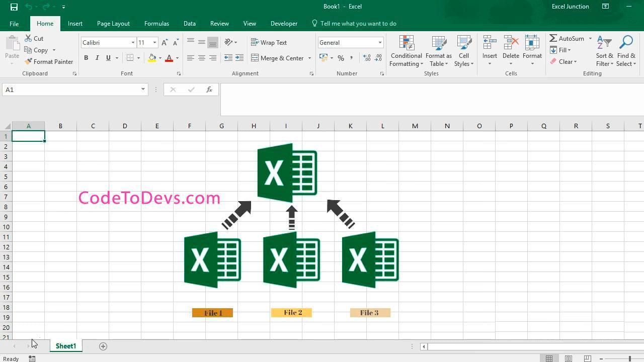The height and width of the screenshot is (362, 644).
Task: Toggle Underline formatting
Action: [x=108, y=58]
